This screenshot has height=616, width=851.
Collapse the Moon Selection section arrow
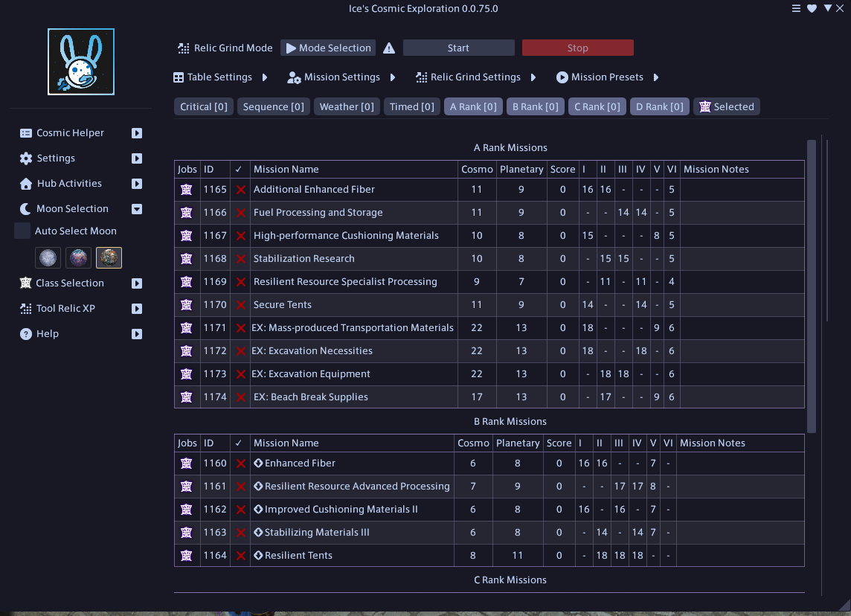[x=137, y=209]
